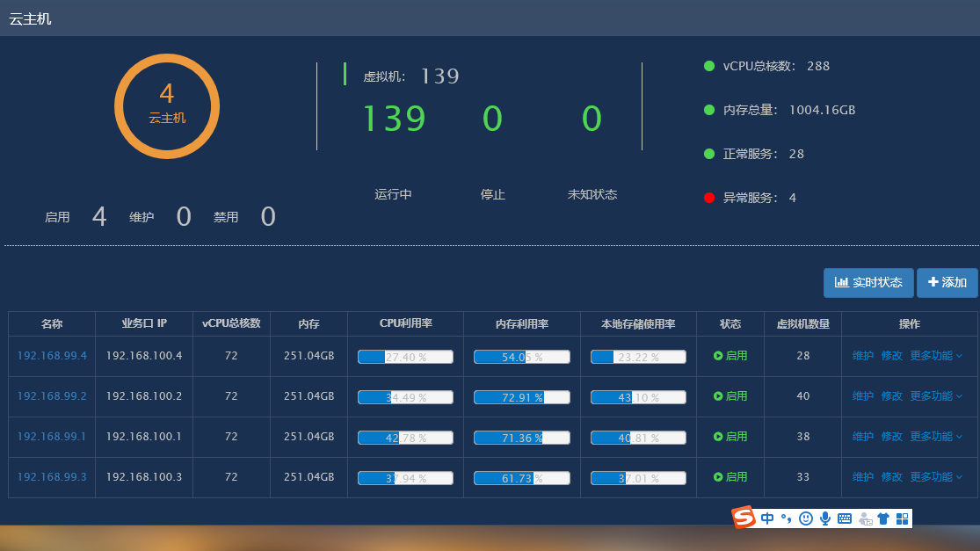The height and width of the screenshot is (551, 980).
Task: Click VM count 40 cell
Action: tap(803, 396)
